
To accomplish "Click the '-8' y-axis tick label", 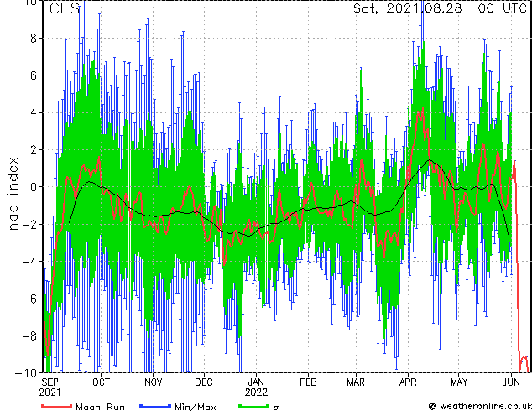I will point(29,336).
